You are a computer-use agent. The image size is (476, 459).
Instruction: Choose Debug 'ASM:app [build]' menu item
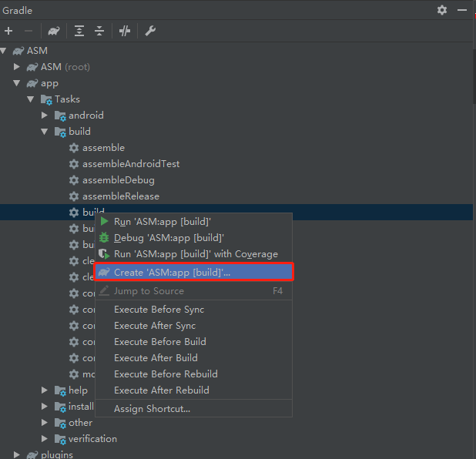(193, 238)
